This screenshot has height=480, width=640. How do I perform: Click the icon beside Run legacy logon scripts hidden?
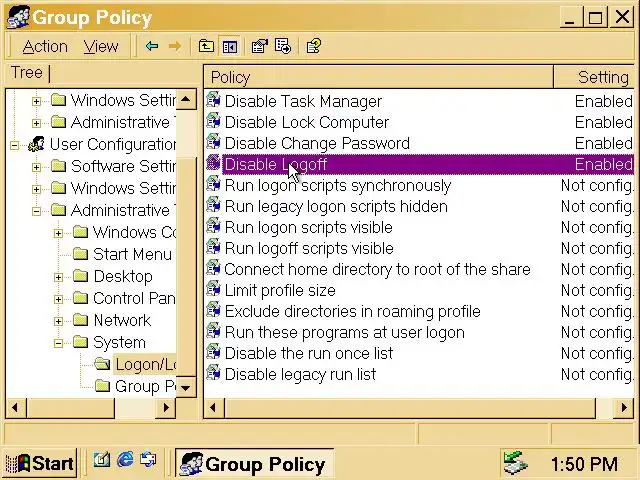point(213,205)
